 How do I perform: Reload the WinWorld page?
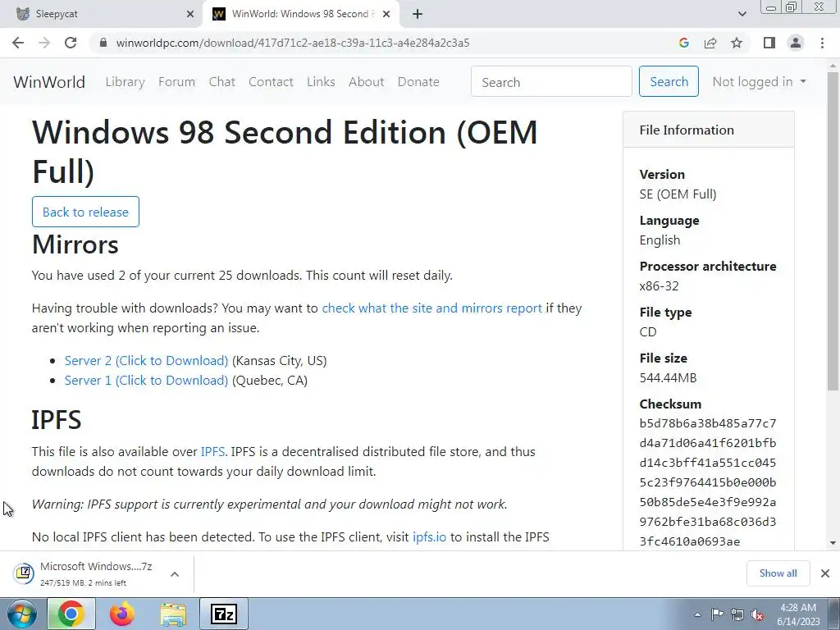point(71,43)
